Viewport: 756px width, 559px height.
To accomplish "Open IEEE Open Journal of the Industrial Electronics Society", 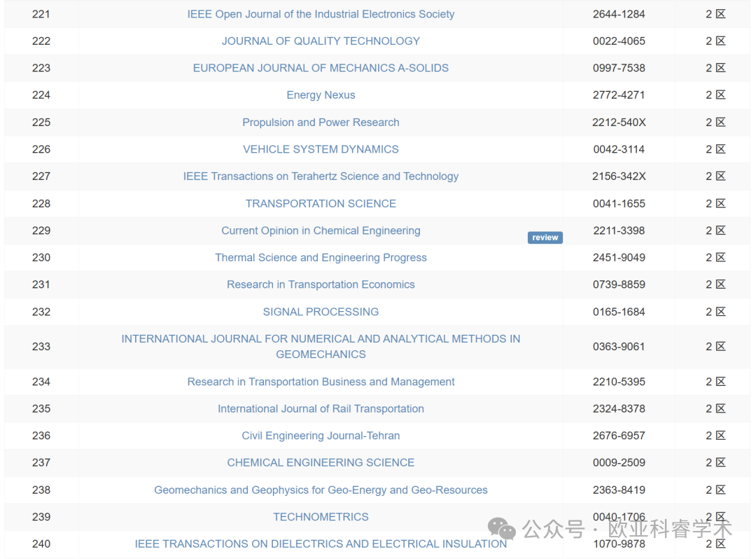I will 321,14.
